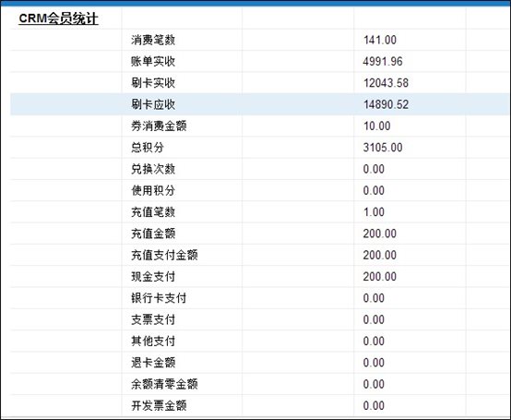Select the 券消费金额 row label
Viewport: 511px width, 420px height.
pos(159,126)
